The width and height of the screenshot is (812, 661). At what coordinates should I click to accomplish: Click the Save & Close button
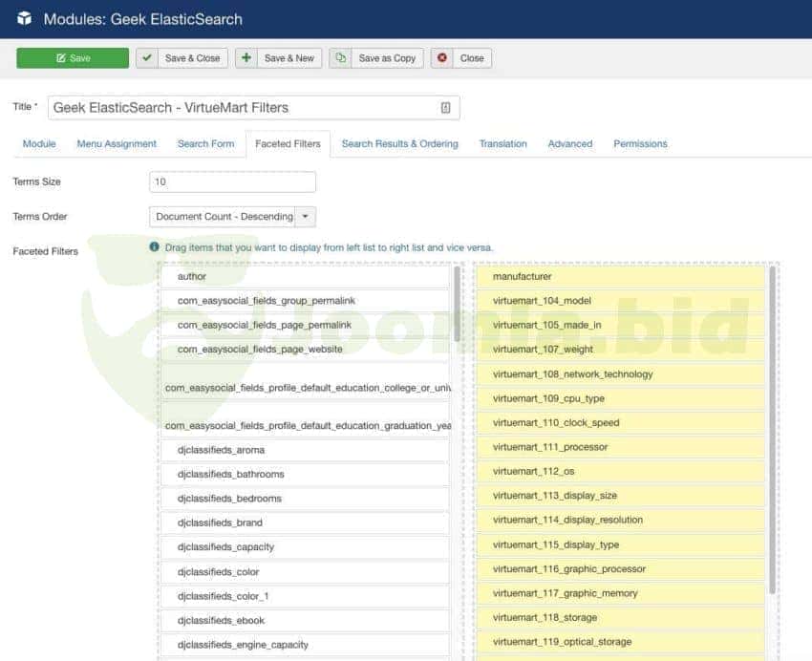tap(182, 58)
